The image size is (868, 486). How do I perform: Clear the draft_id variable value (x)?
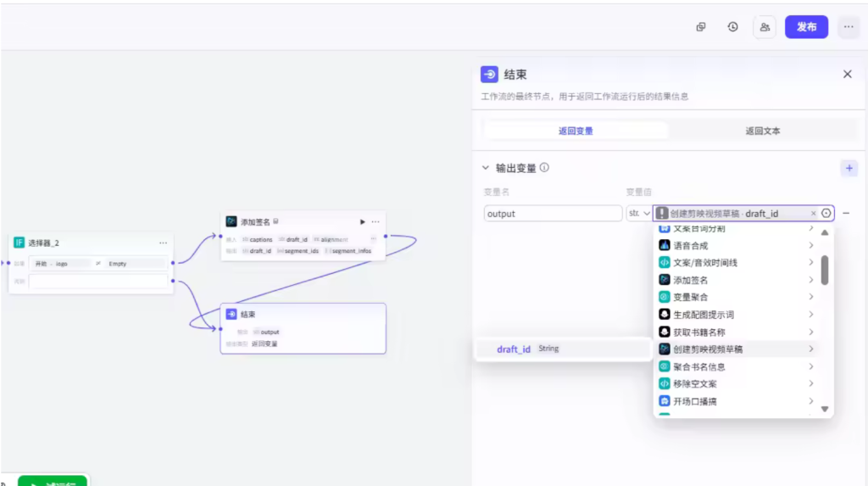tap(814, 214)
